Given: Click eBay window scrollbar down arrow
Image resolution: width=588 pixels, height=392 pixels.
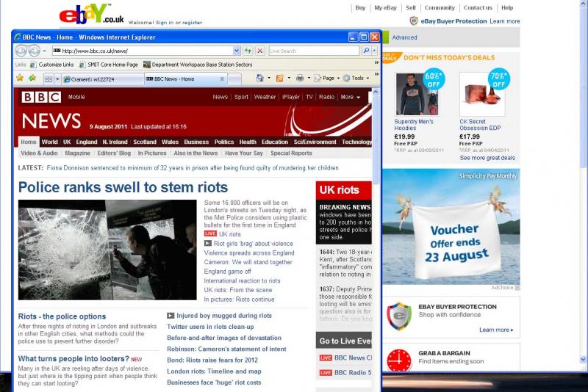Looking at the screenshot, I should [x=583, y=359].
